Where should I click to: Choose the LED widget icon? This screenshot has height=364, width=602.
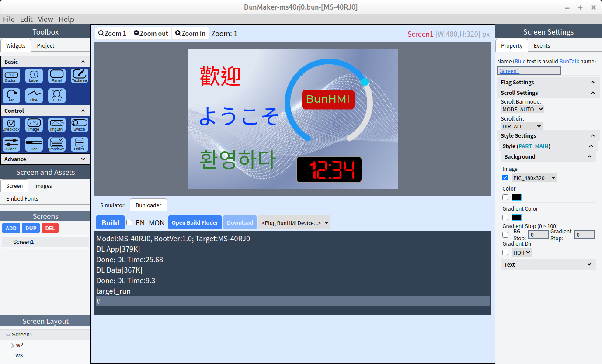coord(56,95)
